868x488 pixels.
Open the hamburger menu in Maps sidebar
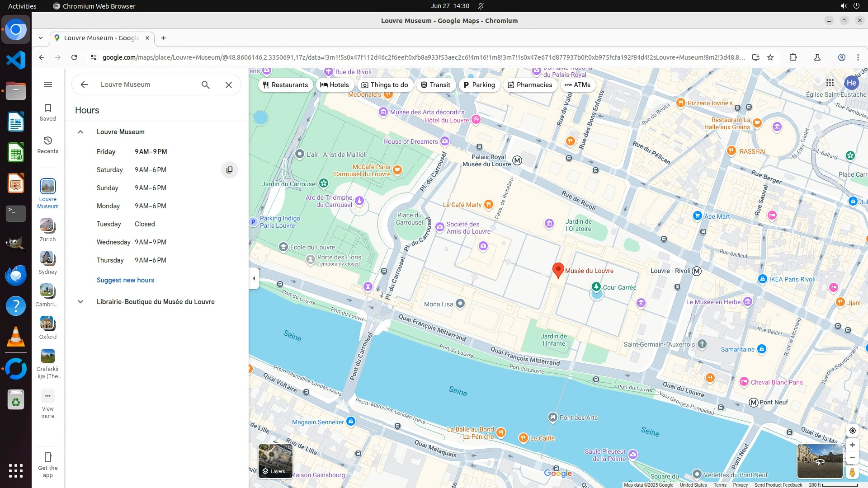click(48, 84)
